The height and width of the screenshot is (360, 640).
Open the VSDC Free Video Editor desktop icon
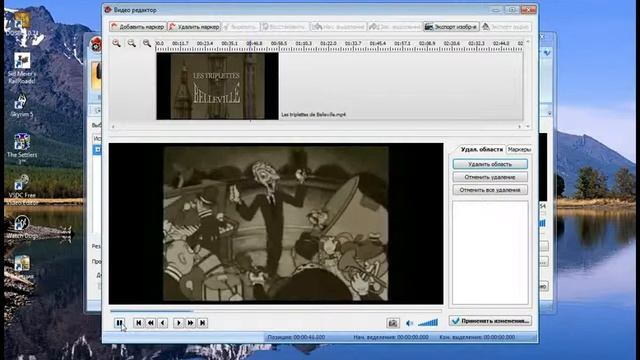coord(22,190)
